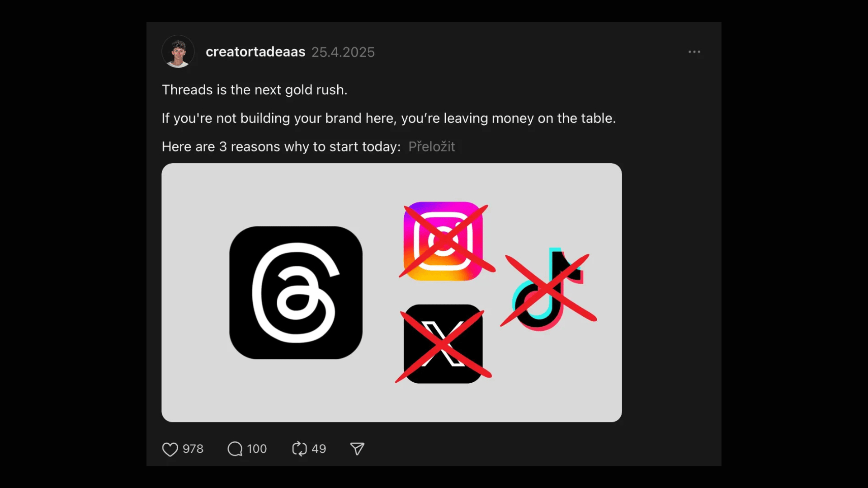
Task: Click the crossed-out Instagram logo
Action: [x=444, y=241]
